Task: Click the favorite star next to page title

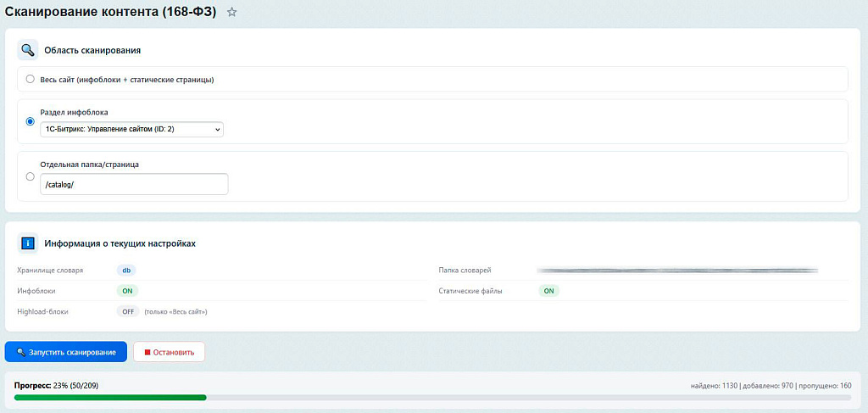Action: [x=232, y=13]
